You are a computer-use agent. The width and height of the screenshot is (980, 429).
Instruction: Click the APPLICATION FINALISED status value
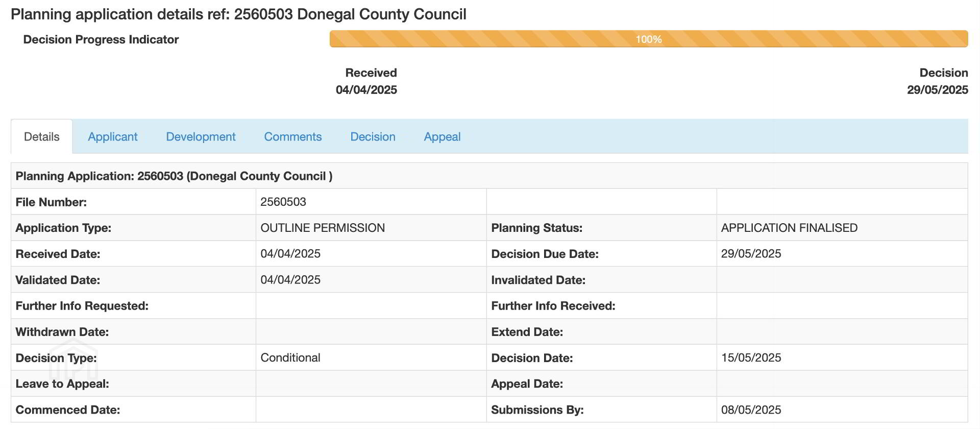[789, 228]
